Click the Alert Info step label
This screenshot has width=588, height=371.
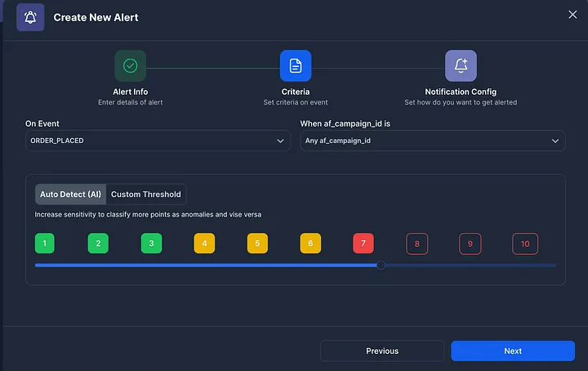(131, 92)
